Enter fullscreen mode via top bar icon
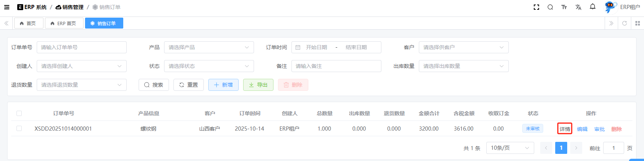The height and width of the screenshot is (161, 644). pos(536,7)
